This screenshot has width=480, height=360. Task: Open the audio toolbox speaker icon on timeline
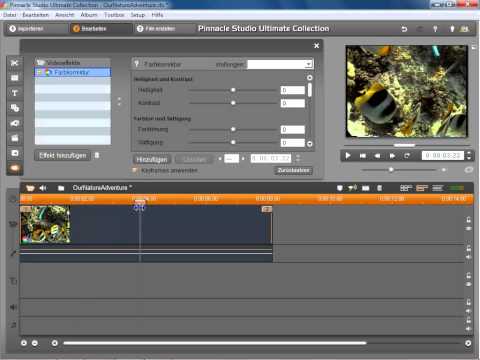tap(43, 188)
